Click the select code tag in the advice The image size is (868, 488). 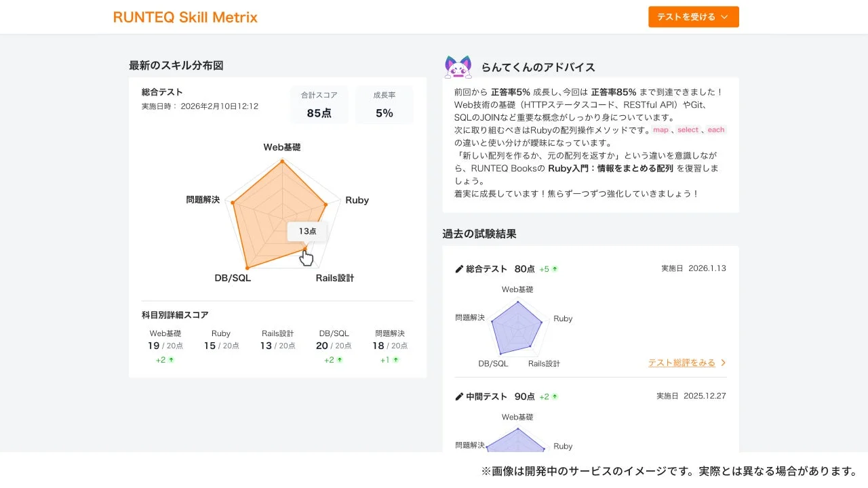[688, 129]
